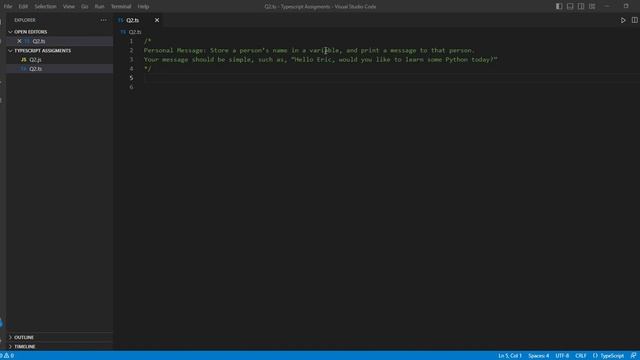Open the Selection menu
Image resolution: width=640 pixels, height=360 pixels.
tap(45, 7)
